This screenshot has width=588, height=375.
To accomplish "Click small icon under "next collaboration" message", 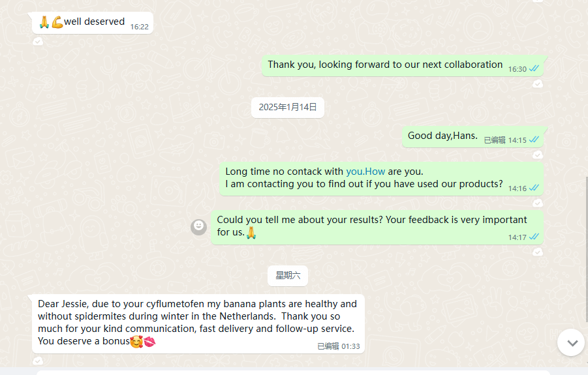I will click(x=537, y=83).
